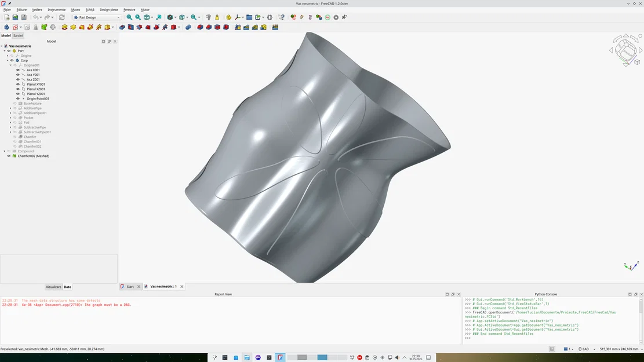This screenshot has width=644, height=362.
Task: Switch to the Sarcini tab
Action: [x=18, y=36]
